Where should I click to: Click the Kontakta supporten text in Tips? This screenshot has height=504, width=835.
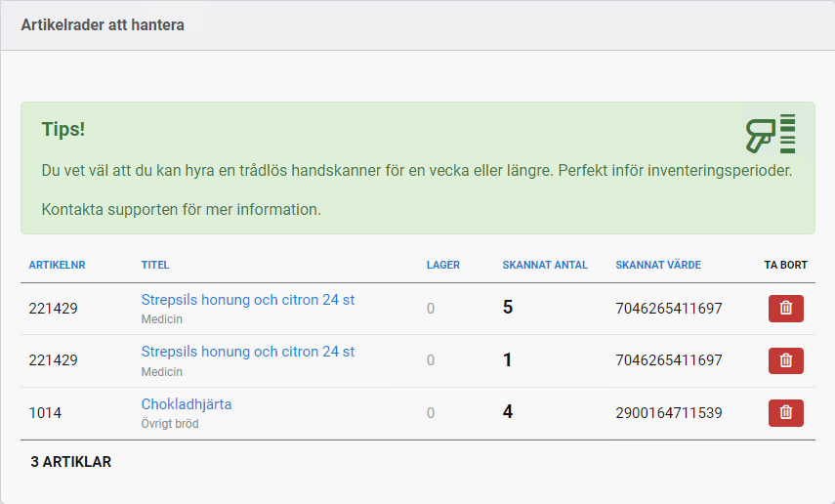click(181, 209)
